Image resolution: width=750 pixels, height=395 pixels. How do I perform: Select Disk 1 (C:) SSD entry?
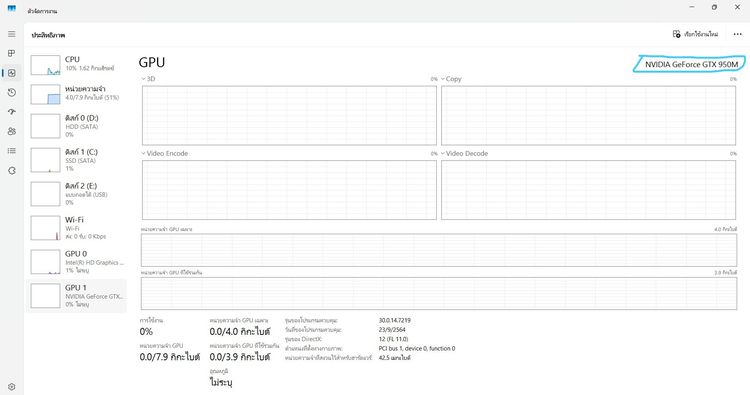77,160
